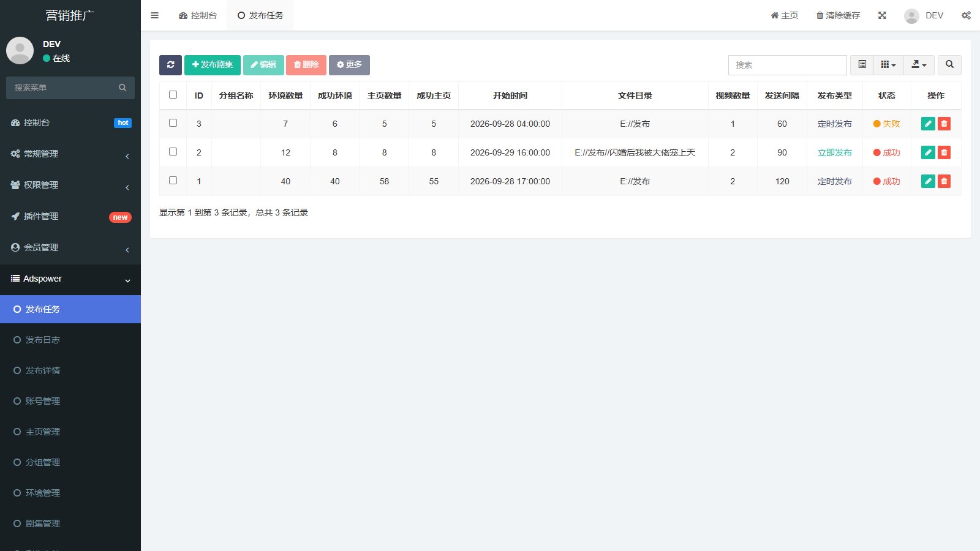Expand 权限管理 sidebar menu

tap(70, 185)
